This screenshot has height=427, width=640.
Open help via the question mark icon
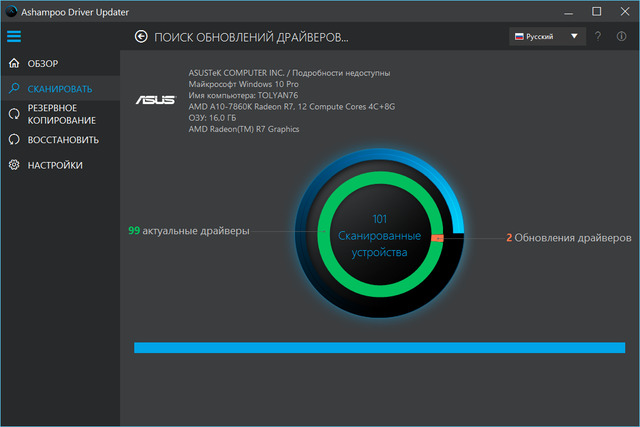click(x=598, y=37)
